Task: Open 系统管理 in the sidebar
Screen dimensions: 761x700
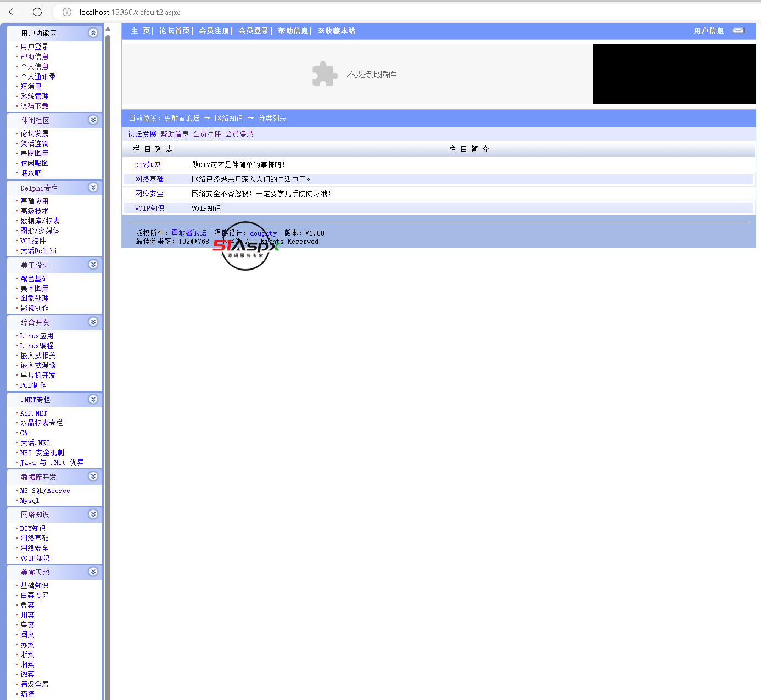Action: (x=35, y=96)
